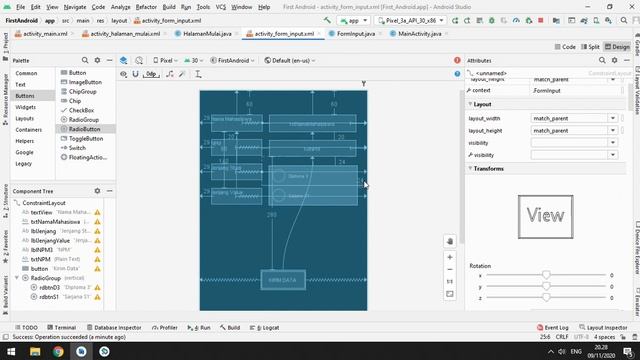Click Infer Constraints wand icon
The height and width of the screenshot is (360, 640).
coord(182,74)
